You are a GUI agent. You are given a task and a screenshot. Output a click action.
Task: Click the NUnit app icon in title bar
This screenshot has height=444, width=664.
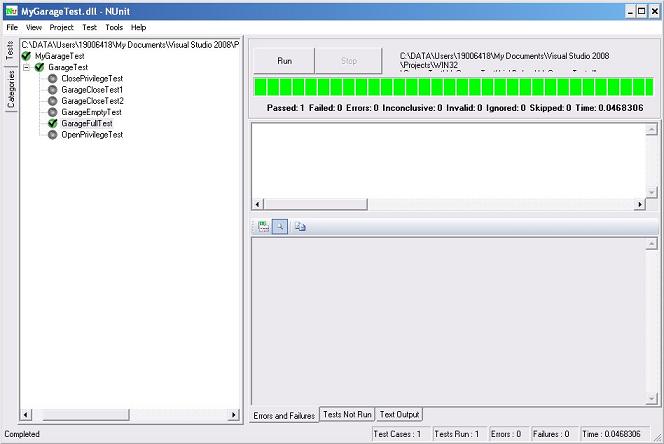coord(10,8)
